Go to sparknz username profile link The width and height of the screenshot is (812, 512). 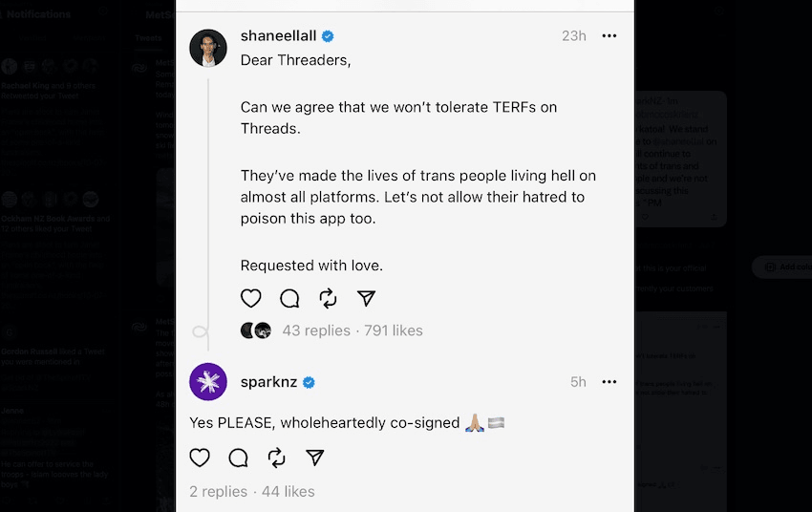(268, 382)
